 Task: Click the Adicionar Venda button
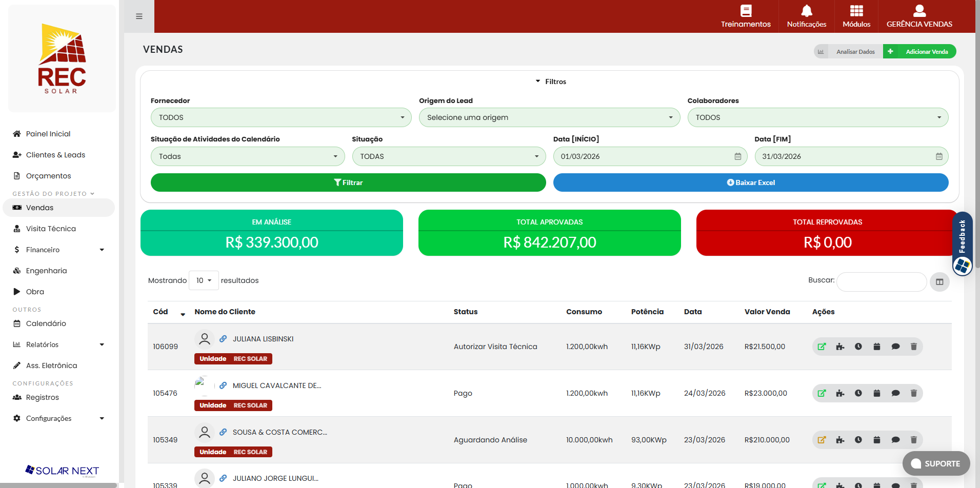coord(919,51)
